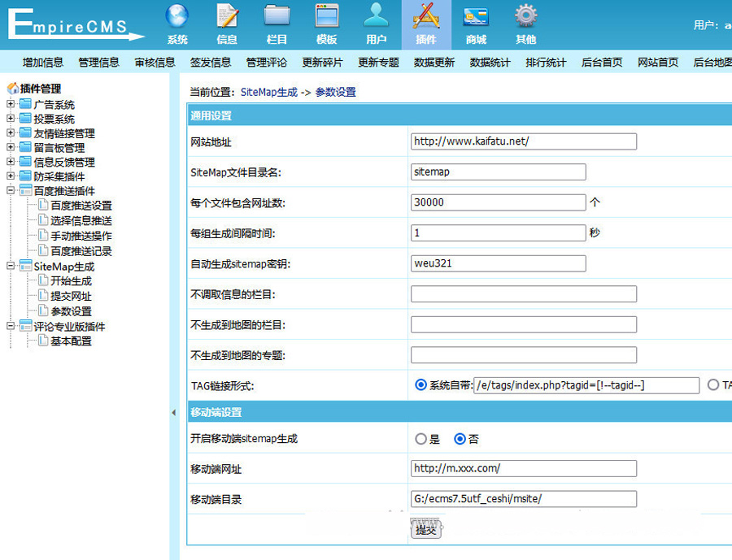Screen dimensions: 732x560
Task: Click the 网站地址 input field
Action: pyautogui.click(x=523, y=141)
